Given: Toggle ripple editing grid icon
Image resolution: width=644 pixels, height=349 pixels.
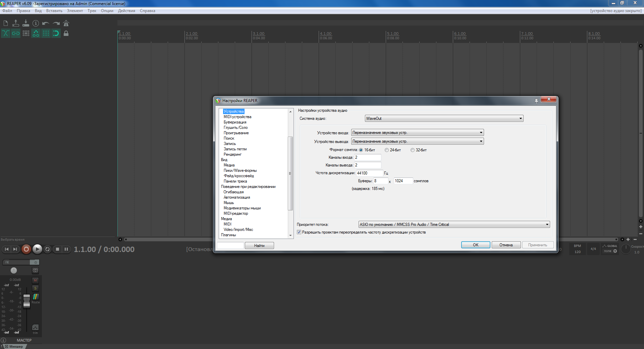Looking at the screenshot, I should pyautogui.click(x=26, y=33).
